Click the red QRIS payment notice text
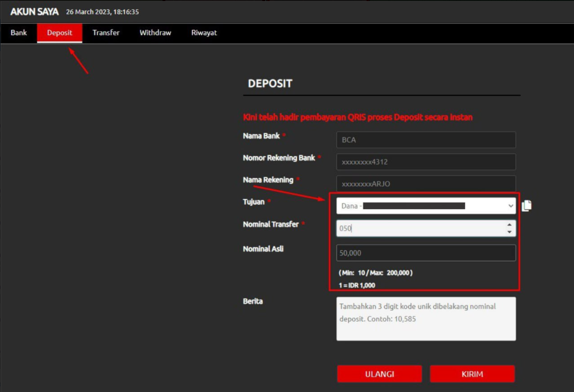Viewport: 574px width, 392px height. click(358, 117)
